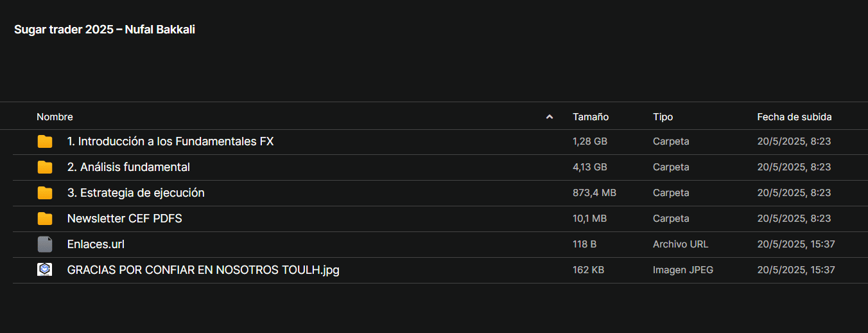Image resolution: width=868 pixels, height=333 pixels.
Task: Click the folder icon for Introducción a los Fundamentales FX
Action: click(x=45, y=141)
